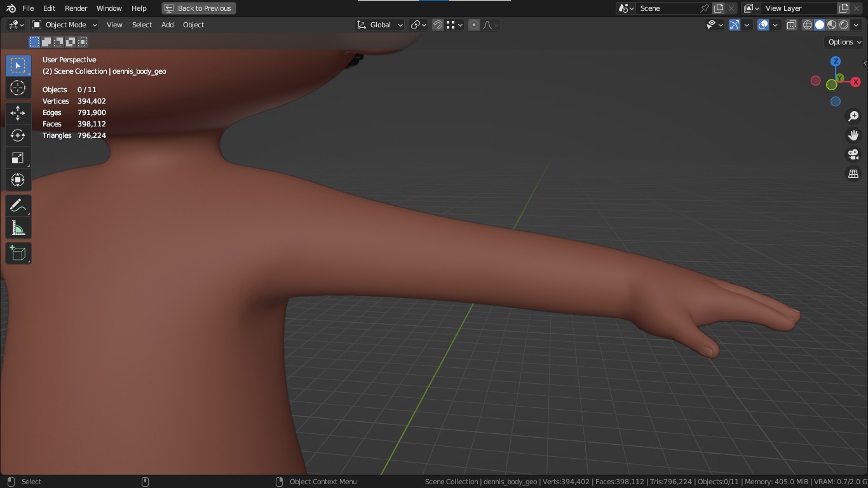The height and width of the screenshot is (488, 868).
Task: Toggle snapping magnet
Action: pyautogui.click(x=438, y=25)
